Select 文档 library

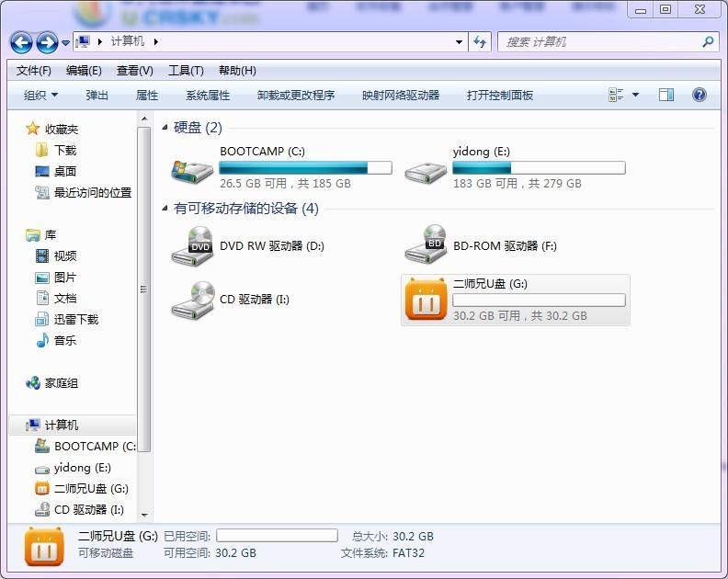click(x=56, y=298)
